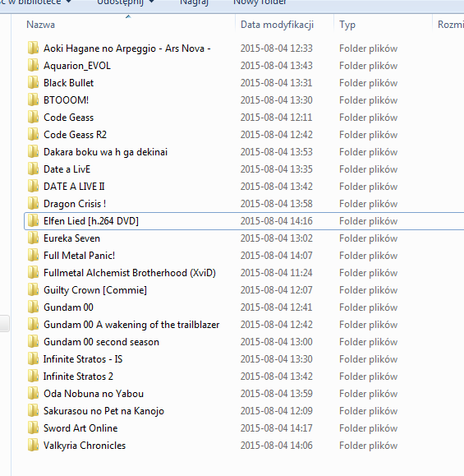Click Folder plików in Valkyria Chronicles row

(368, 446)
